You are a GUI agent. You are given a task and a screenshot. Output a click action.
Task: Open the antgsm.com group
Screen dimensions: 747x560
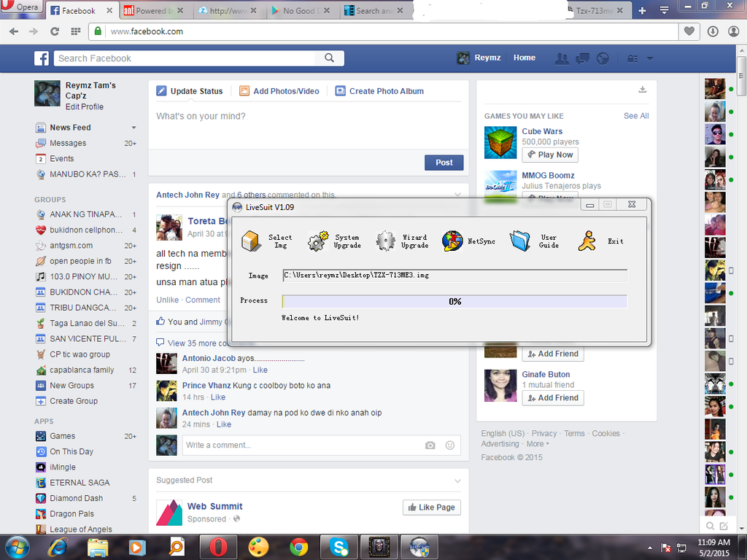point(71,246)
